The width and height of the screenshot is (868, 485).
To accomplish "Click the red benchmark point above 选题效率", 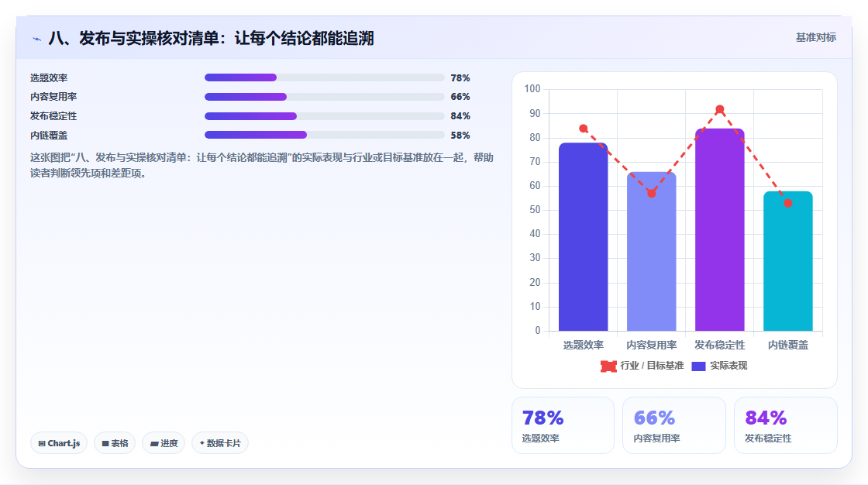I will pyautogui.click(x=583, y=129).
